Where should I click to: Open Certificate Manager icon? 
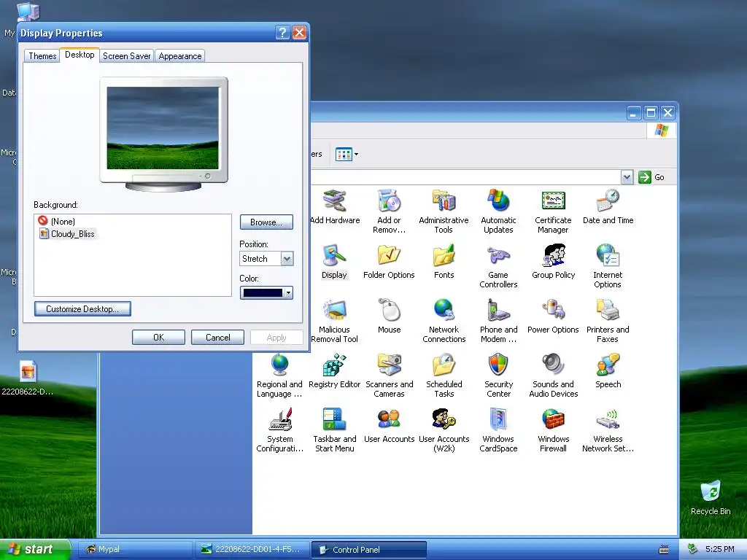click(553, 201)
